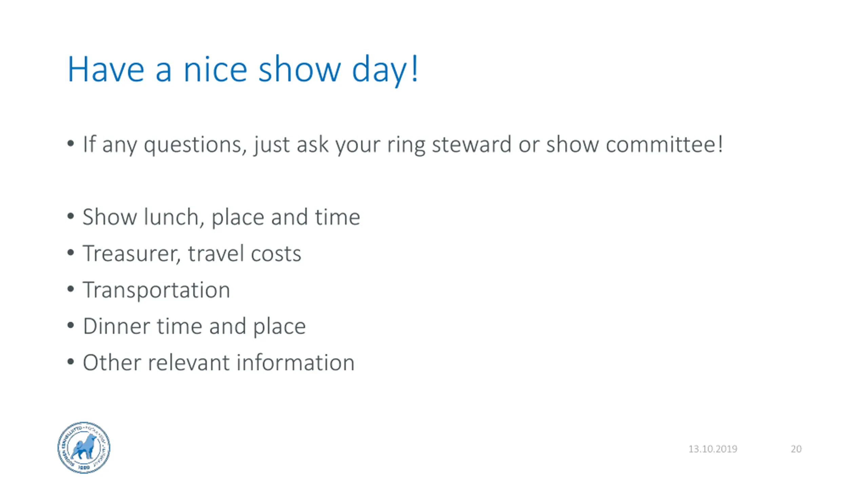Screen dimensions: 868x488
Task: Click the bullet marker before "Other relevant"
Action: coord(71,362)
